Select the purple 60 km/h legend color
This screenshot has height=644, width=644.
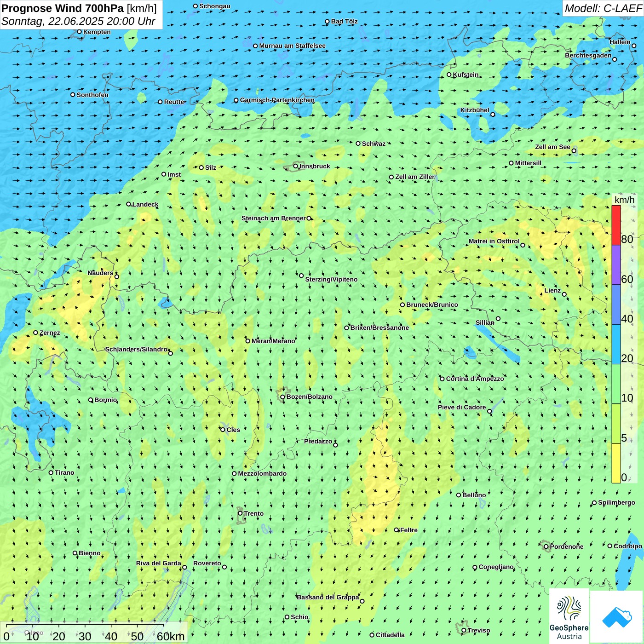(x=616, y=265)
